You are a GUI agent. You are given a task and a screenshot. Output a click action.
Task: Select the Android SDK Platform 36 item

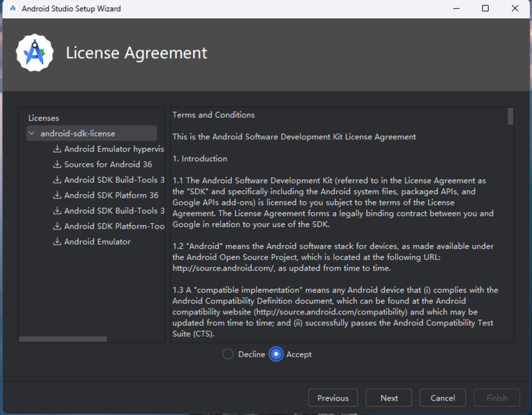pyautogui.click(x=111, y=195)
